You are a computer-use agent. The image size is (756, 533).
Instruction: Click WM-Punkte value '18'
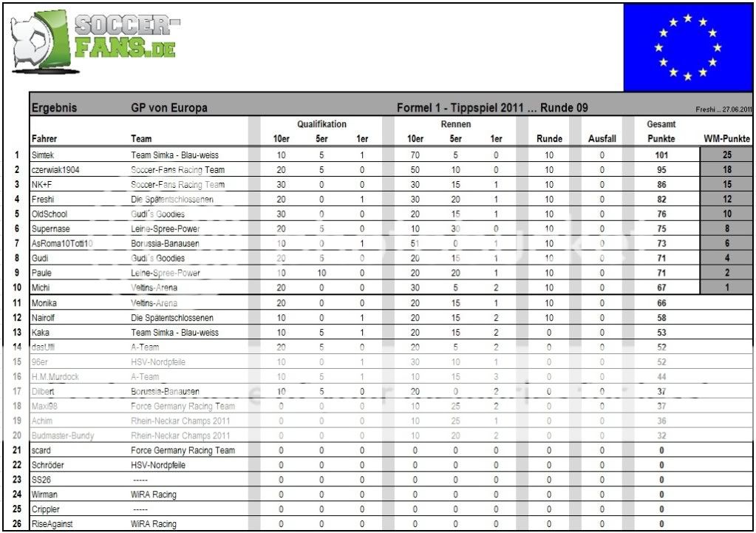(x=727, y=170)
